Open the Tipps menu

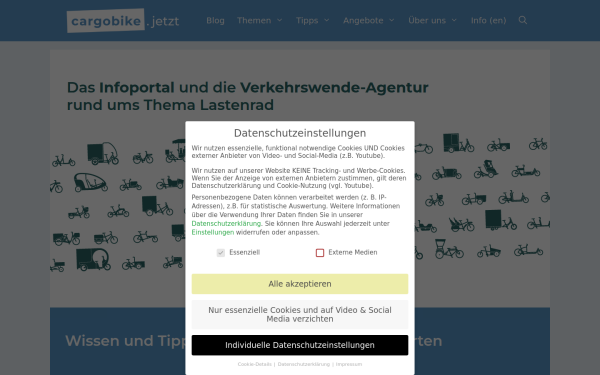(307, 21)
